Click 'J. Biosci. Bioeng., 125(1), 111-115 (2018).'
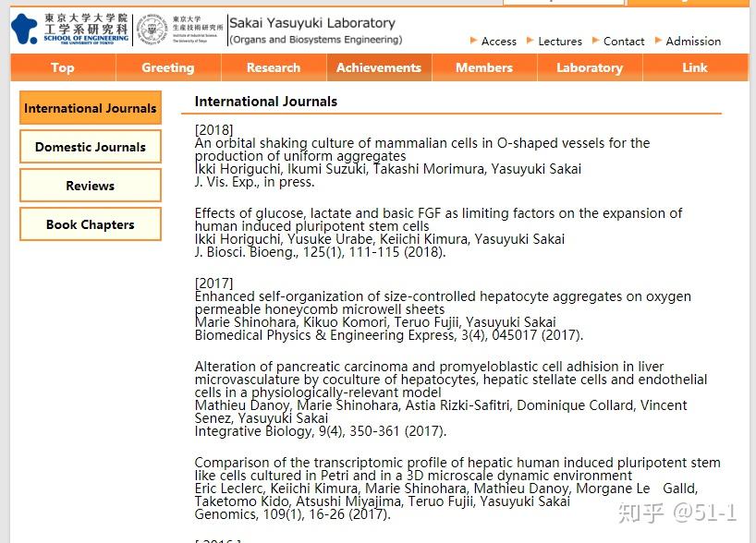The image size is (756, 543). coord(320,252)
